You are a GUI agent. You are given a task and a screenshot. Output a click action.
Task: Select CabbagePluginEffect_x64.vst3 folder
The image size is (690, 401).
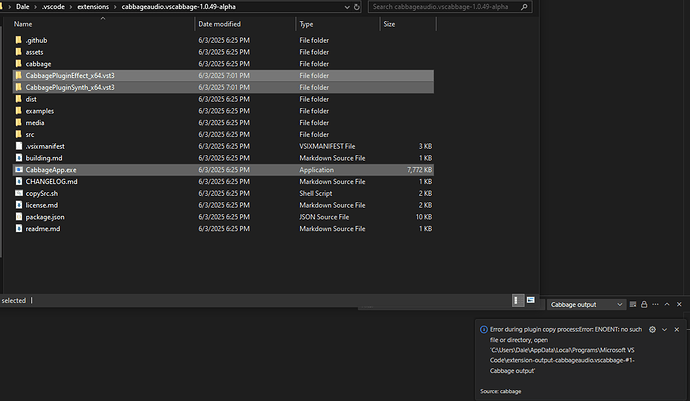pos(223,76)
